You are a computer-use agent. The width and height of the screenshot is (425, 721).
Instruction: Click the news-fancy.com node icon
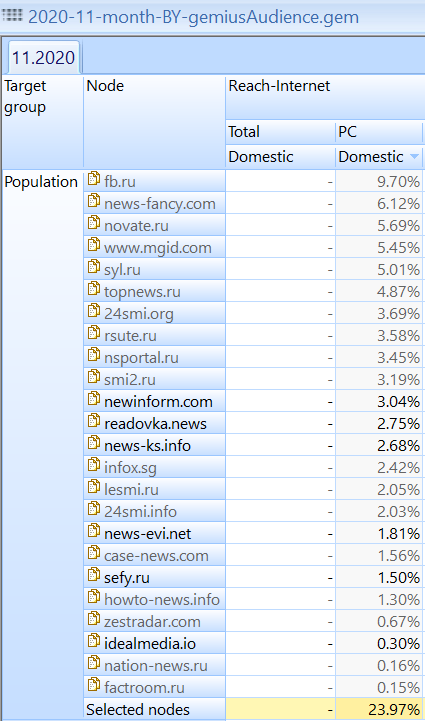click(94, 201)
